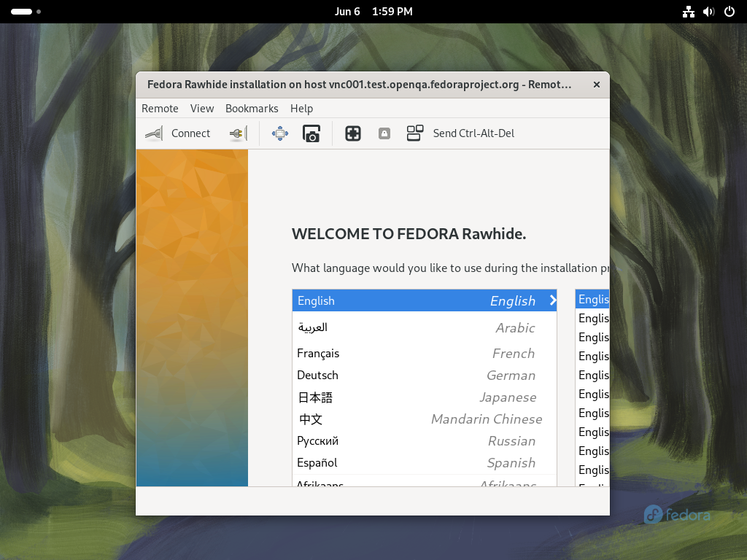Viewport: 747px width, 560px height.
Task: Click the chevron arrow on English row
Action: [x=553, y=300]
